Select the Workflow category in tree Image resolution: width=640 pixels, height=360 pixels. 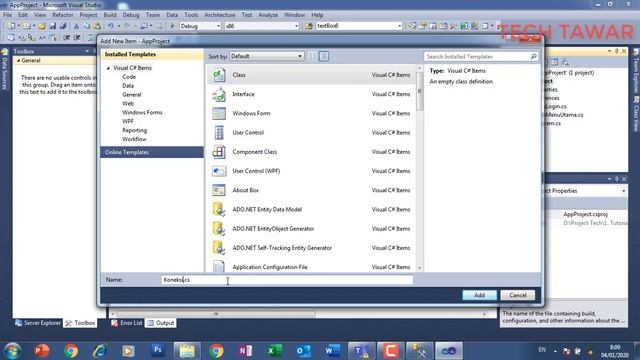pos(134,140)
